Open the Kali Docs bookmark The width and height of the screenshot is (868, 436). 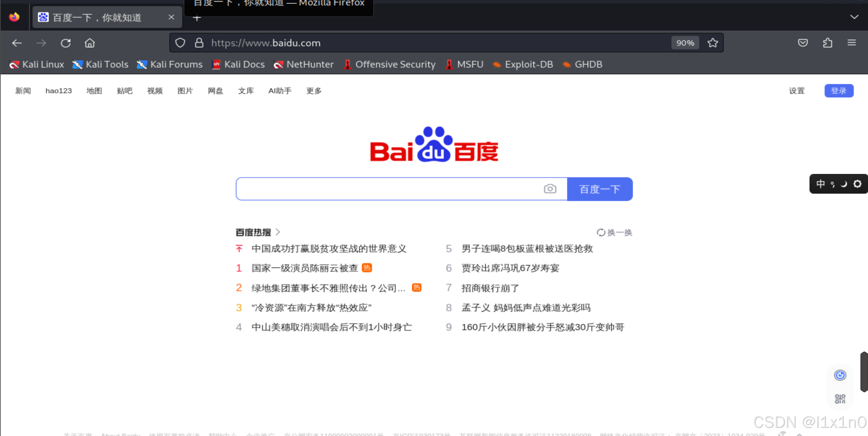(238, 64)
